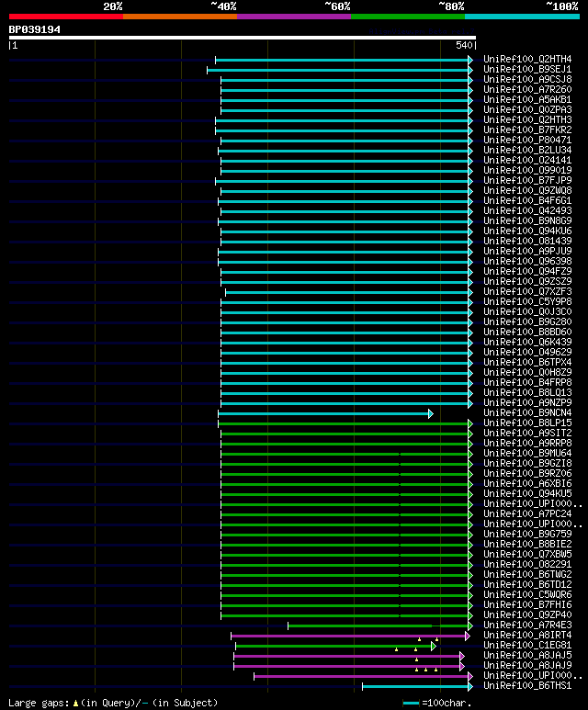The height and width of the screenshot is (710, 588).
Task: Click the orange ~40% identity legend bar
Action: point(180,17)
